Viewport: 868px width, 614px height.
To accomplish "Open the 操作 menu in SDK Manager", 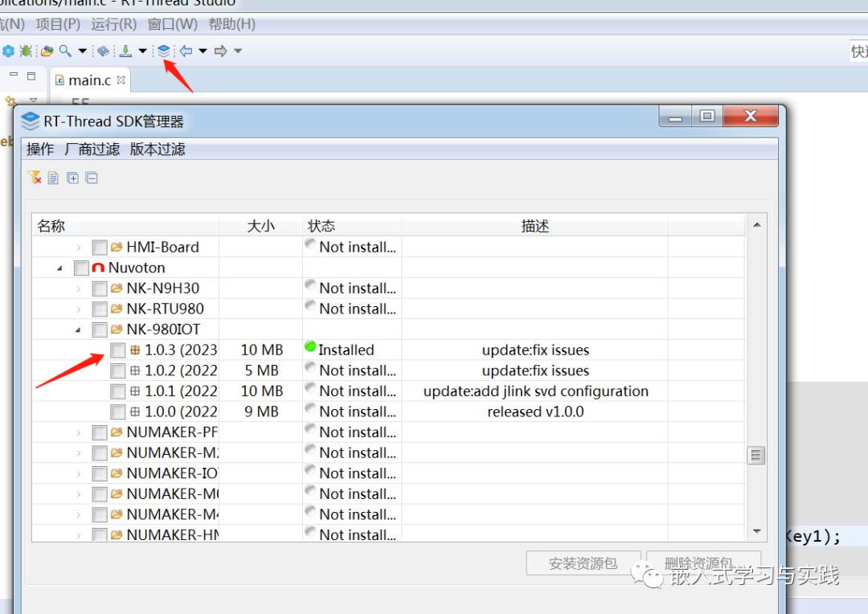I will (40, 149).
